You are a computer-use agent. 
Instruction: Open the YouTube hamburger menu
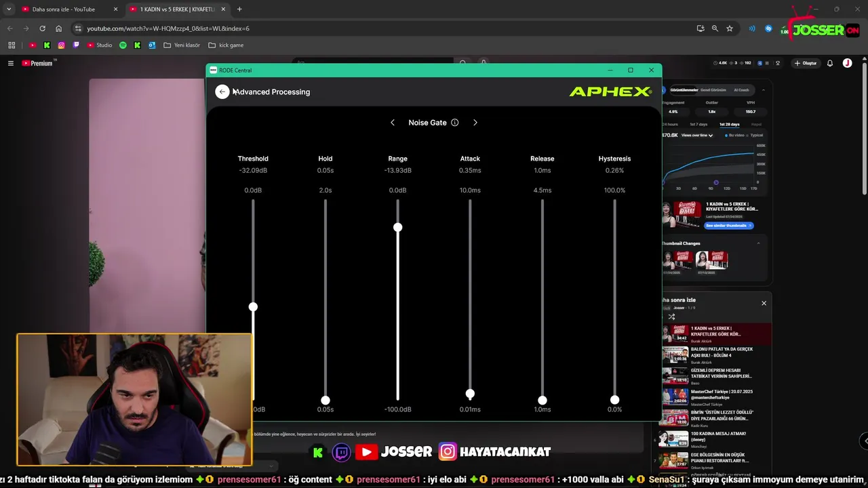click(11, 63)
